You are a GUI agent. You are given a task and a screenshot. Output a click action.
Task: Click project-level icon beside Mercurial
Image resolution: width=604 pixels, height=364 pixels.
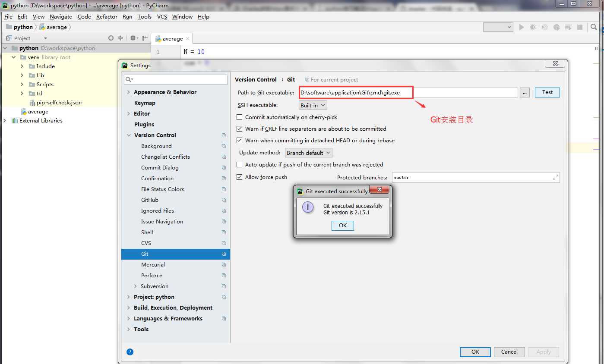[x=224, y=265]
